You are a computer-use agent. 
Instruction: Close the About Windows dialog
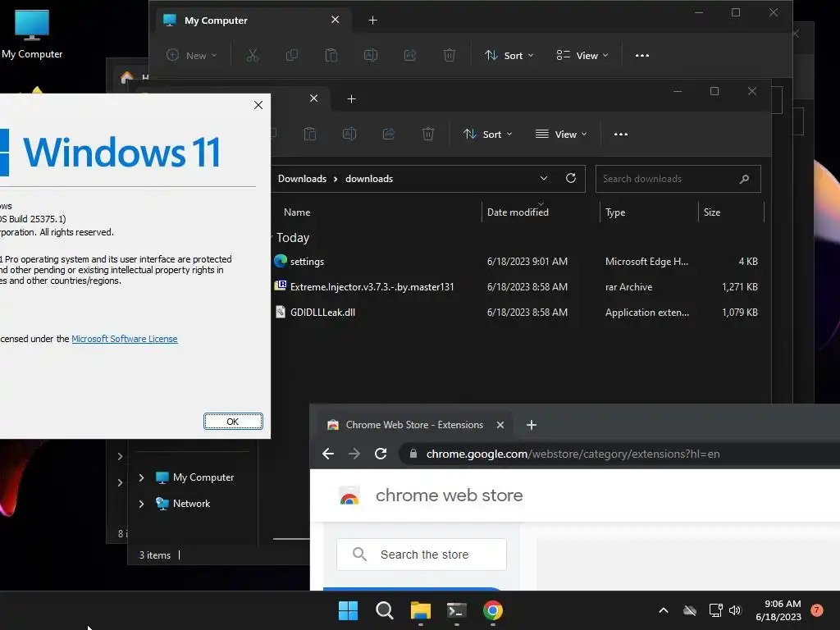[x=258, y=105]
